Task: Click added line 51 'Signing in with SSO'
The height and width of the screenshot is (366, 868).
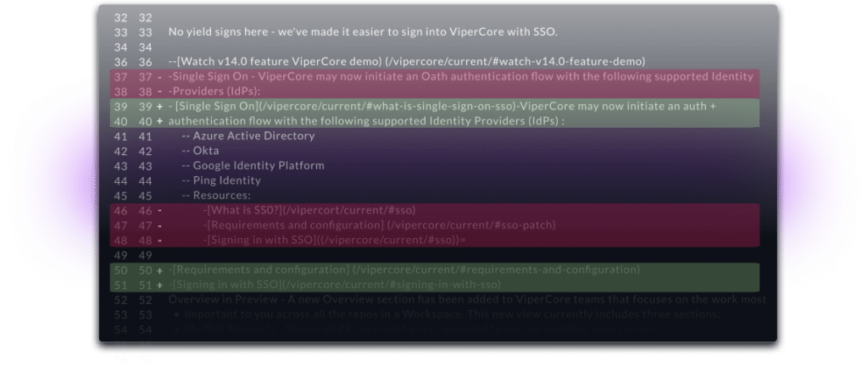Action: [334, 285]
